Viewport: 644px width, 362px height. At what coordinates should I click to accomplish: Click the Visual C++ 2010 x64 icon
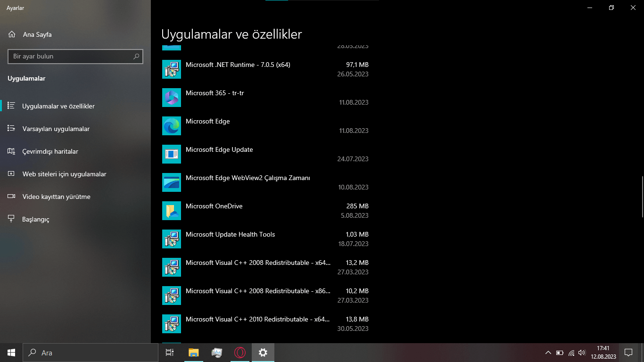(172, 324)
